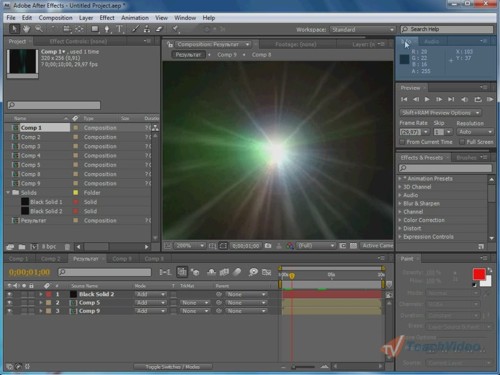Enable From Current Time checkbox
500x375 pixels.
tap(402, 142)
